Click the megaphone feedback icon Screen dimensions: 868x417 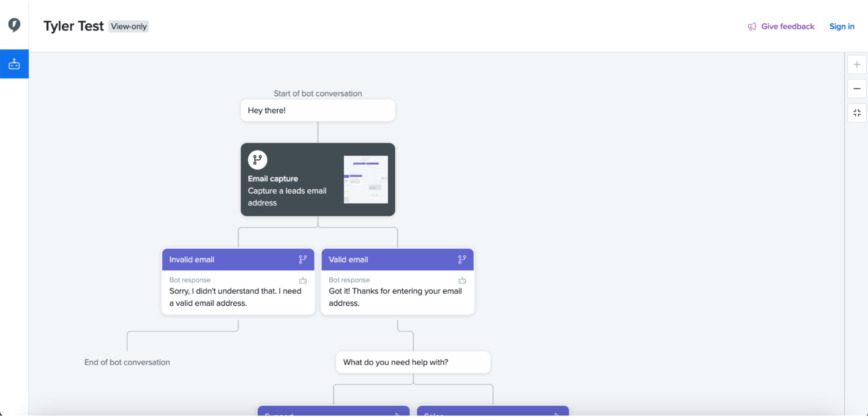pyautogui.click(x=752, y=27)
